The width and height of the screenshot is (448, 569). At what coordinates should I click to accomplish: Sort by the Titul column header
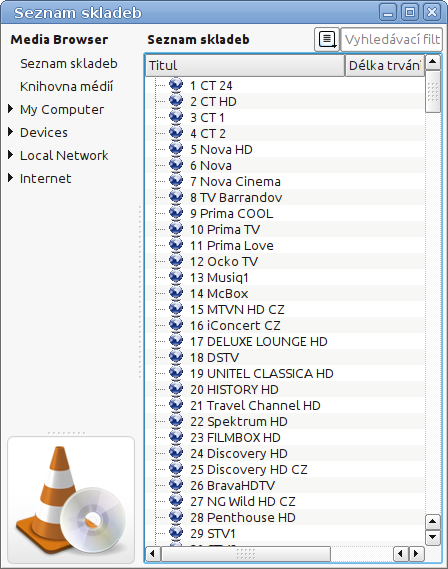pos(245,66)
